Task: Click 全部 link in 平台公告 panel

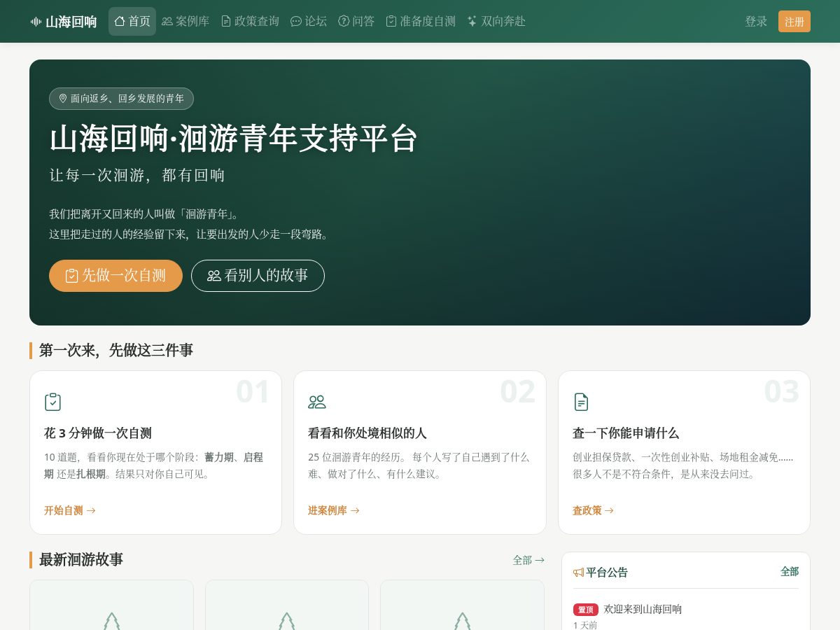Action: 790,571
